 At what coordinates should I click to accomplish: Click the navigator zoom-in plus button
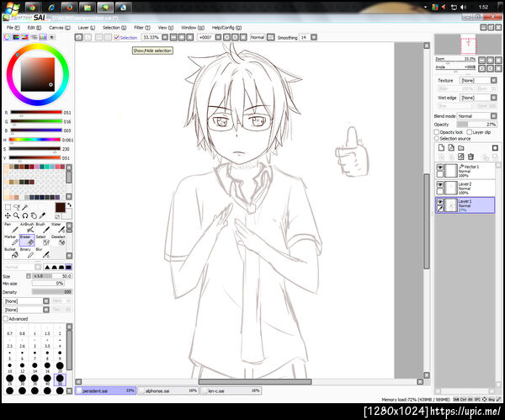pos(490,60)
